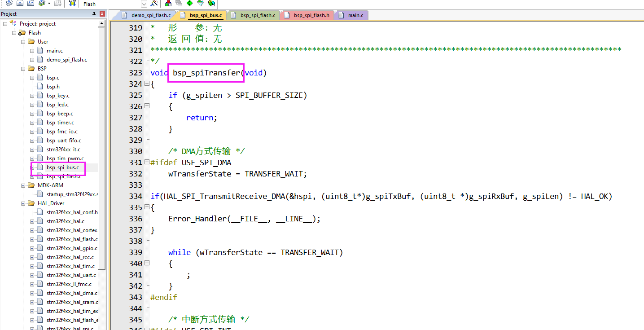Click the Manage Multi-Project Workspace icon
This screenshot has height=330, width=644.
coord(179,4)
